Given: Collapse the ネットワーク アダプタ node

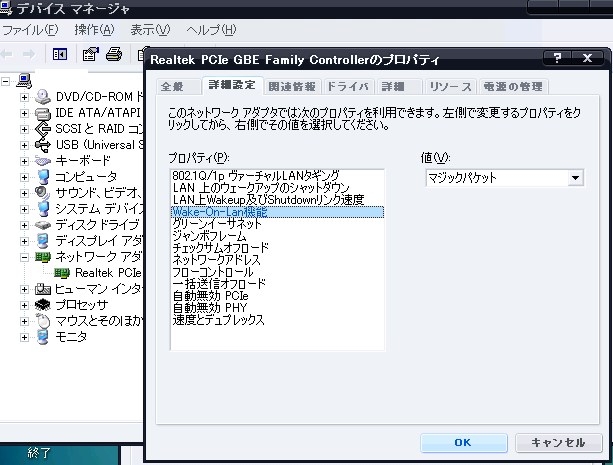Looking at the screenshot, I should [24, 257].
